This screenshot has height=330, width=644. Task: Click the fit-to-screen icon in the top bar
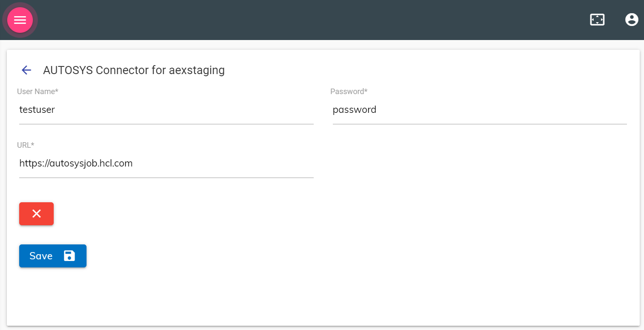pyautogui.click(x=597, y=20)
